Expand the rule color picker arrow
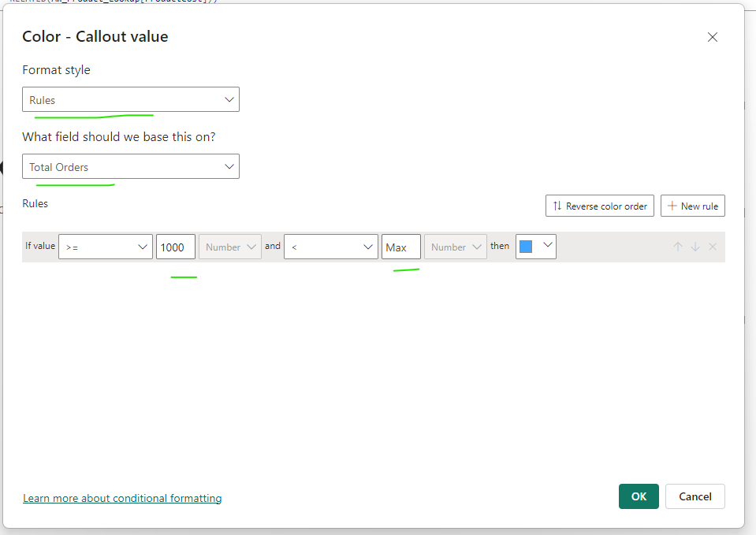Image resolution: width=756 pixels, height=535 pixels. click(548, 245)
